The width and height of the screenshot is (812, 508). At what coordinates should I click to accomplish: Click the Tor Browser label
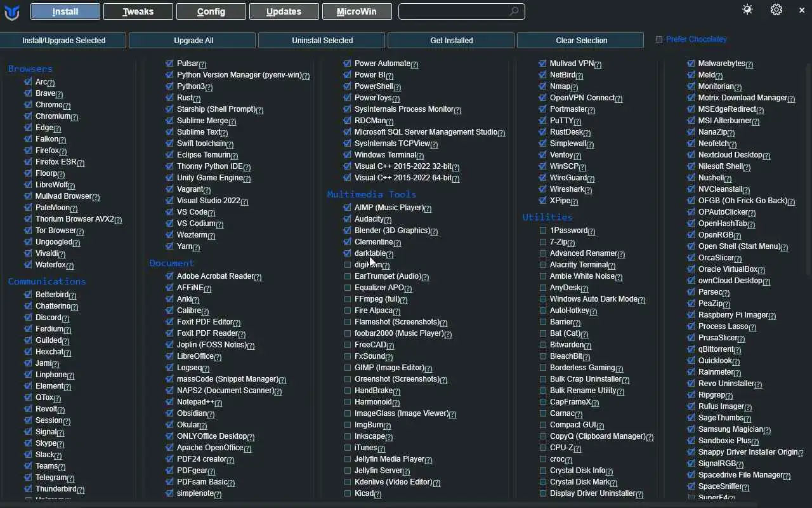pos(56,231)
